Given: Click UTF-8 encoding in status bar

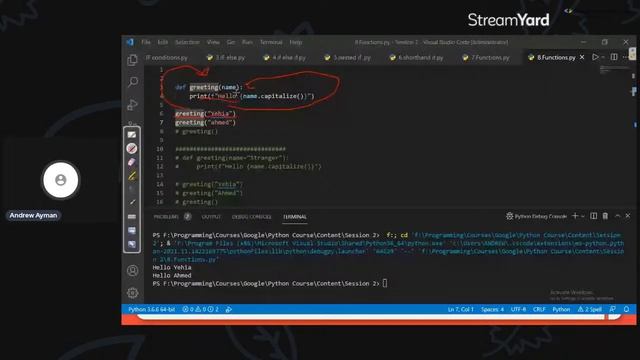Looking at the screenshot, I should 518,309.
